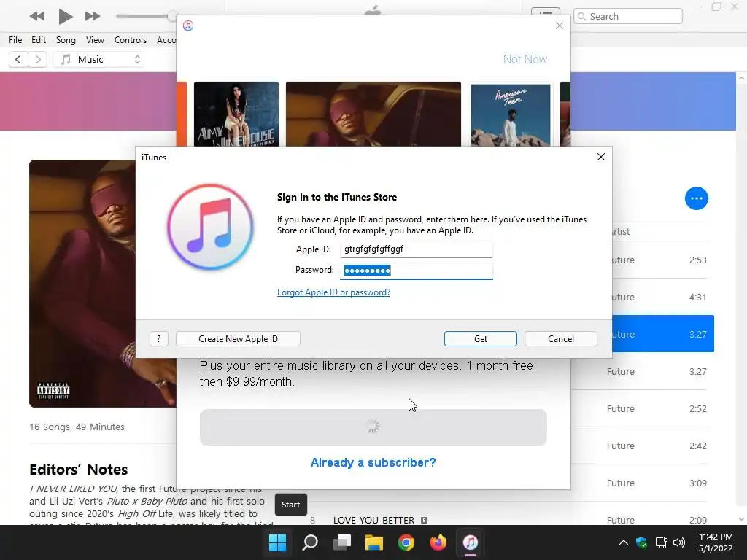
Task: Open Windows Security tray icon
Action: coord(642,542)
